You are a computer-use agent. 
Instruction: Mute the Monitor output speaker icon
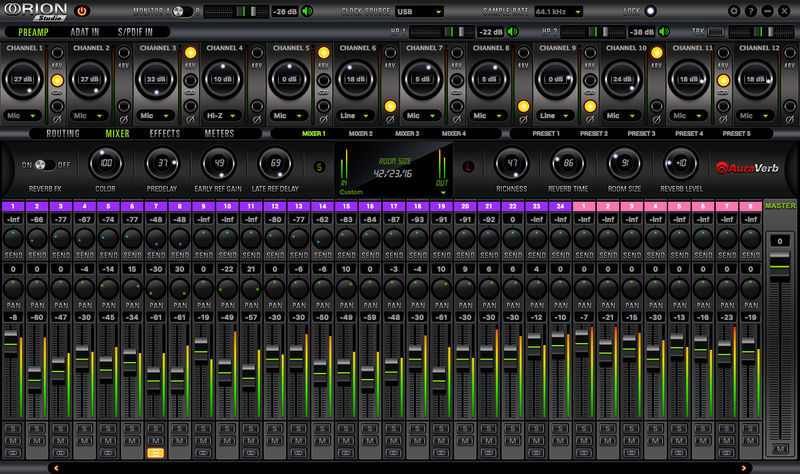coord(307,11)
